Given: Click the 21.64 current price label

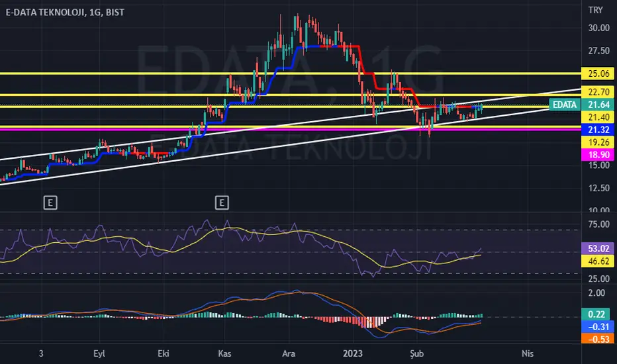Looking at the screenshot, I should [598, 105].
